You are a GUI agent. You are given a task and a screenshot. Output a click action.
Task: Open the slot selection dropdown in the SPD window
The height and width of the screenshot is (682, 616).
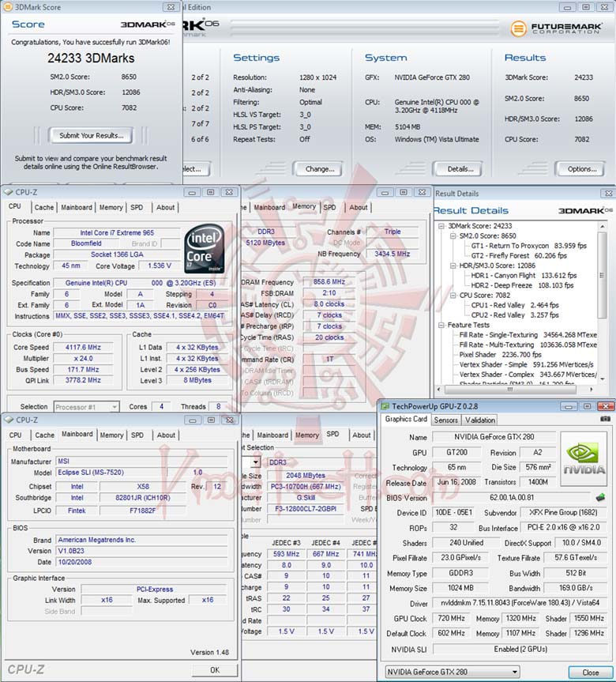pyautogui.click(x=256, y=462)
